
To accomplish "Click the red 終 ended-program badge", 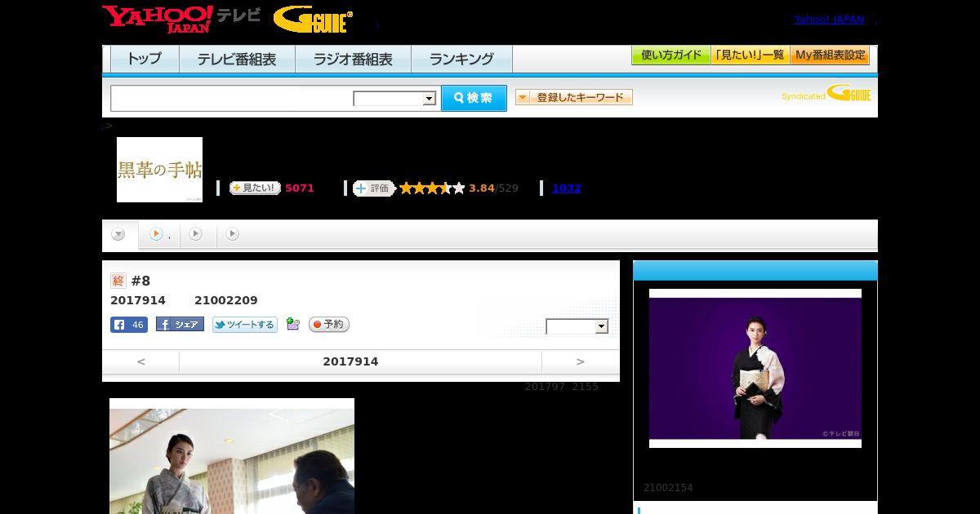I will [x=118, y=281].
